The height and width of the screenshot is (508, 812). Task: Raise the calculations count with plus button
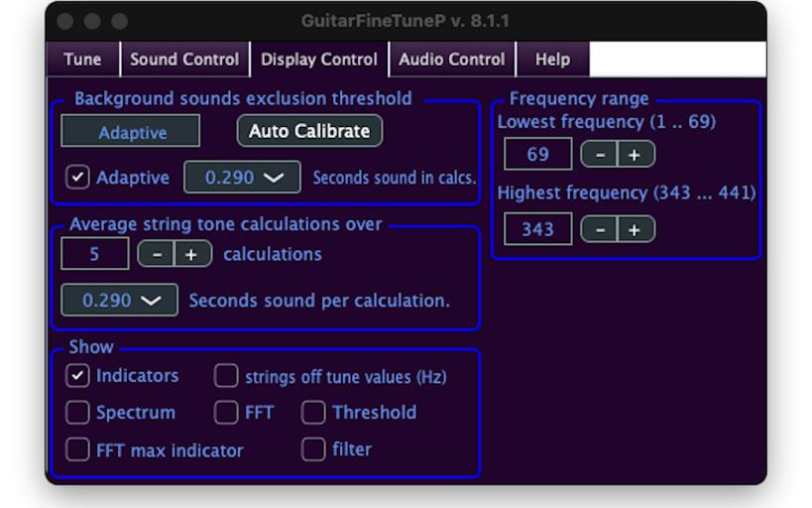193,254
